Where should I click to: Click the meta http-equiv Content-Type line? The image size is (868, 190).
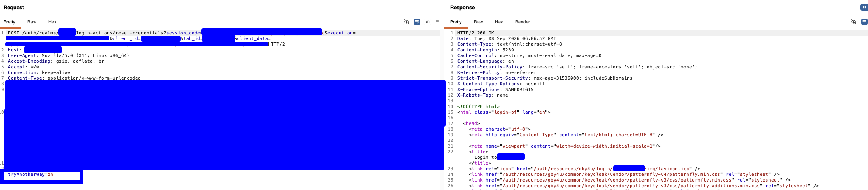(x=566, y=135)
